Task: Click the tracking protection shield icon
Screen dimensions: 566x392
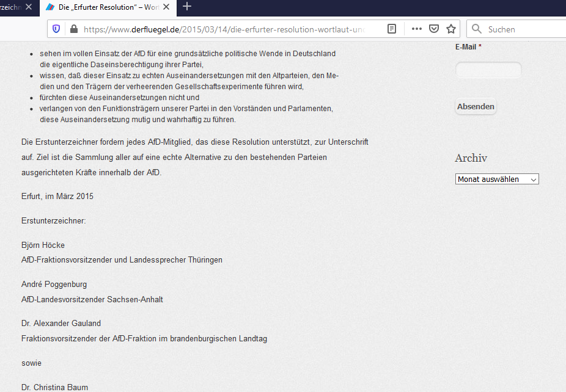Action: tap(56, 29)
